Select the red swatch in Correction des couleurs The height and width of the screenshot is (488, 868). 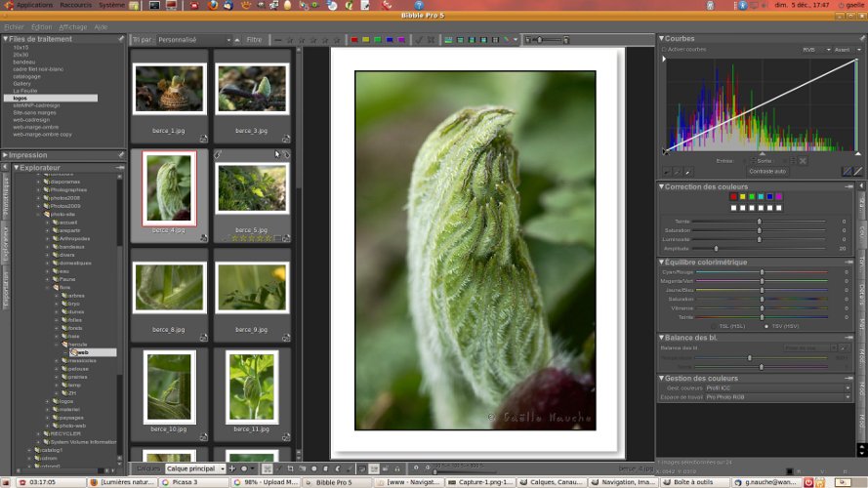click(733, 196)
